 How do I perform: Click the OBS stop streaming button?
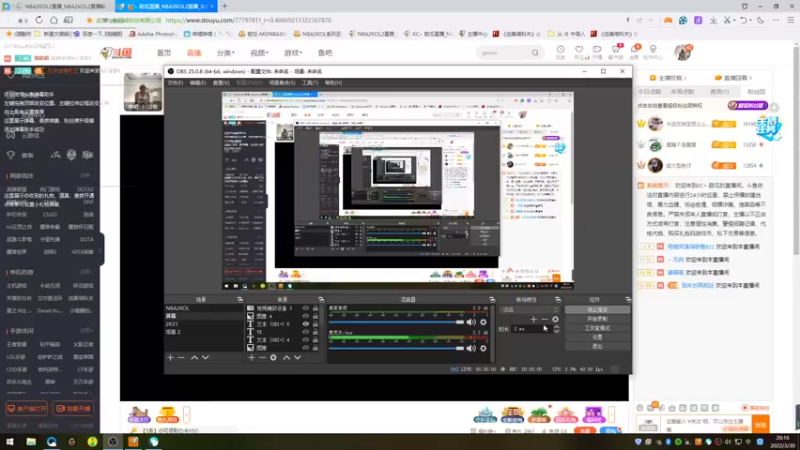(x=597, y=310)
